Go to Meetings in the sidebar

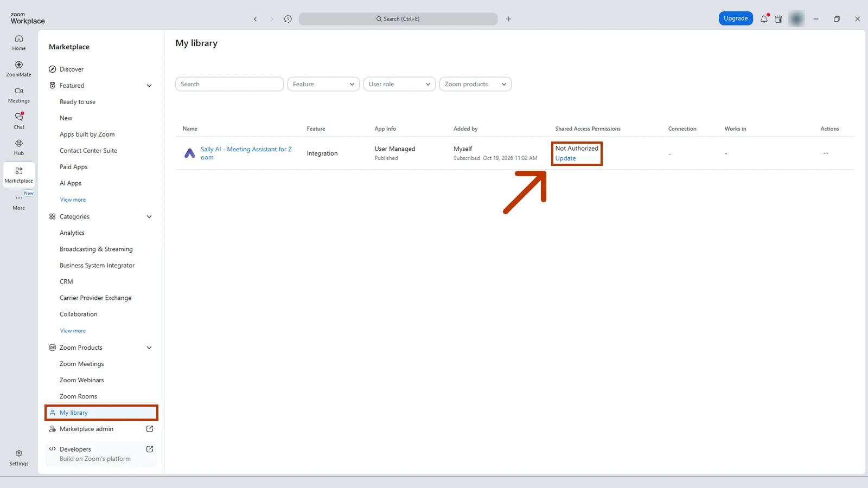pyautogui.click(x=19, y=95)
